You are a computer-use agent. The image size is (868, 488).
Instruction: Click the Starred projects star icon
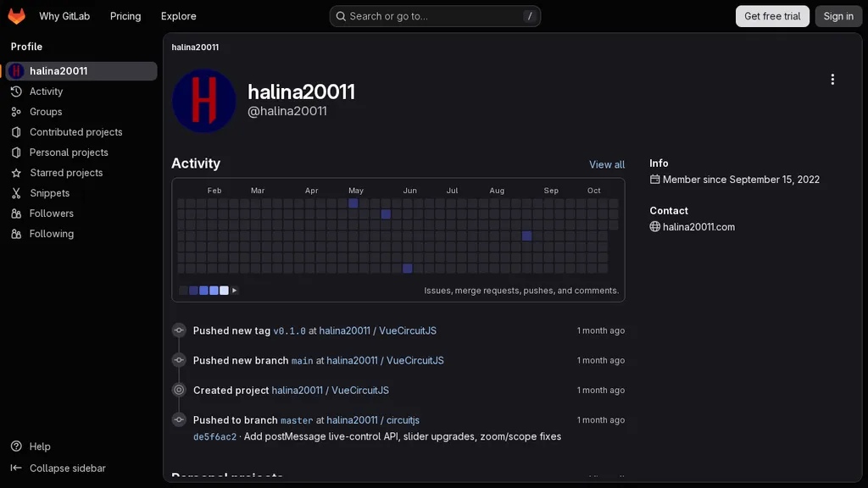[x=16, y=173]
